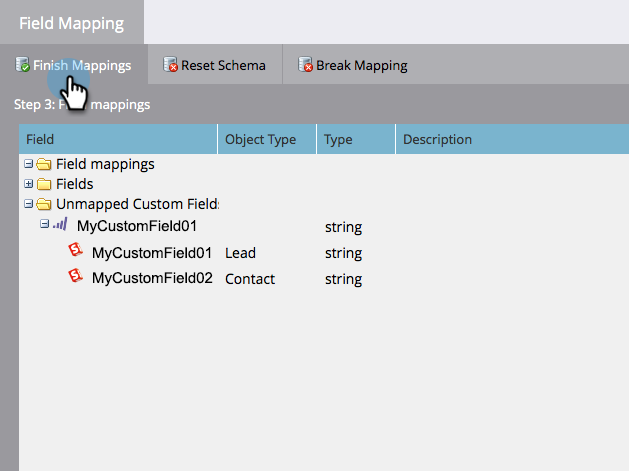Image resolution: width=629 pixels, height=471 pixels.
Task: Click the Reset Schema icon
Action: (170, 65)
